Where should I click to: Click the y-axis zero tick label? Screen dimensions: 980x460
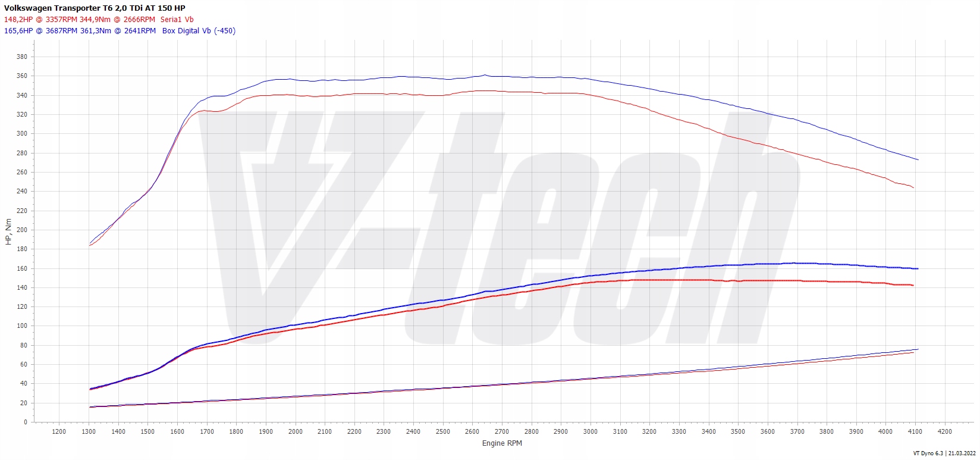[26, 422]
